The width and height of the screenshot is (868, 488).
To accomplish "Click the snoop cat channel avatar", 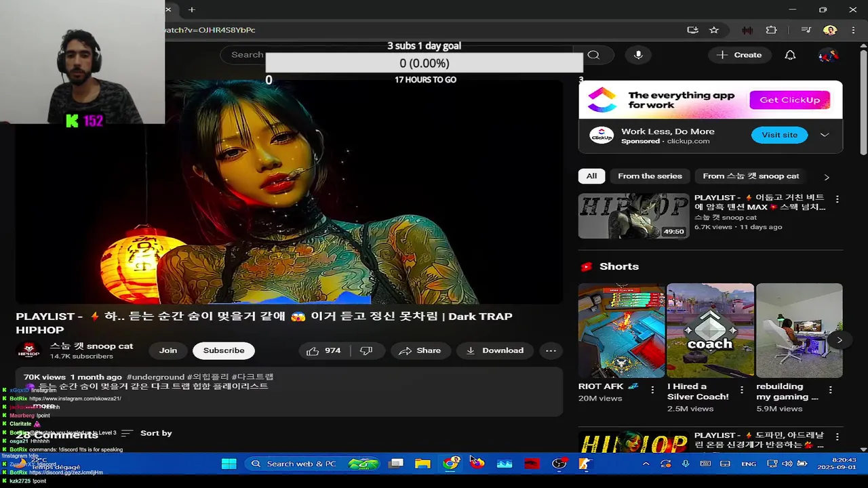I will pyautogui.click(x=28, y=350).
